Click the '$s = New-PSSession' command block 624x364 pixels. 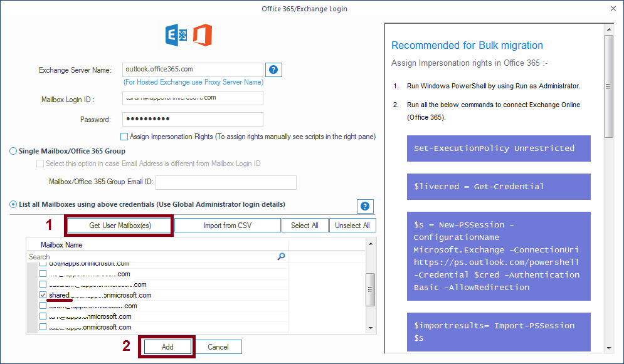tap(499, 256)
